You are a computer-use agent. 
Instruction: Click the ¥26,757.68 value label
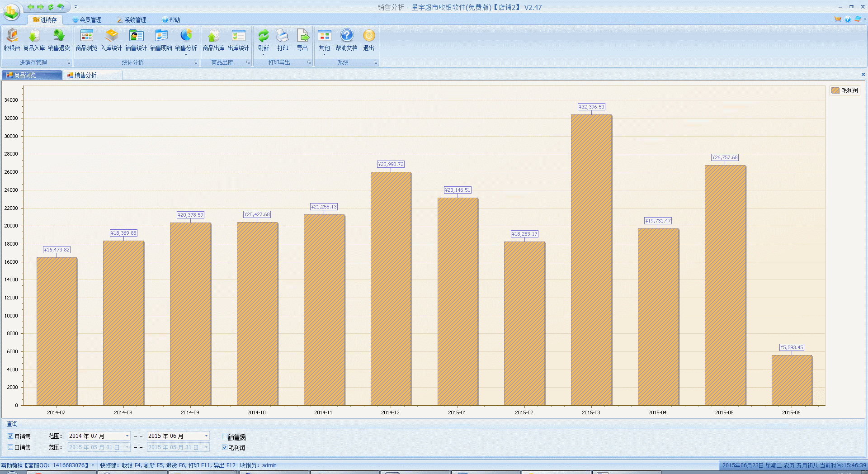(725, 157)
